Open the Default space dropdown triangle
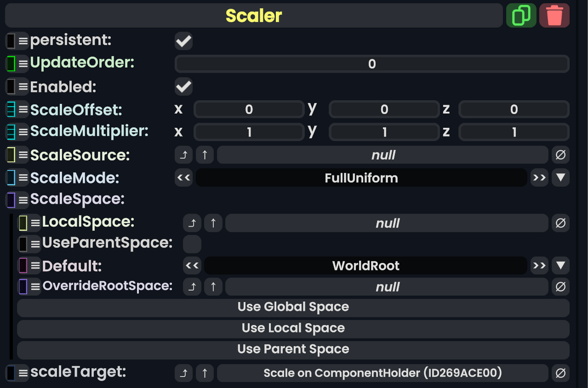588x388 pixels. click(x=561, y=266)
